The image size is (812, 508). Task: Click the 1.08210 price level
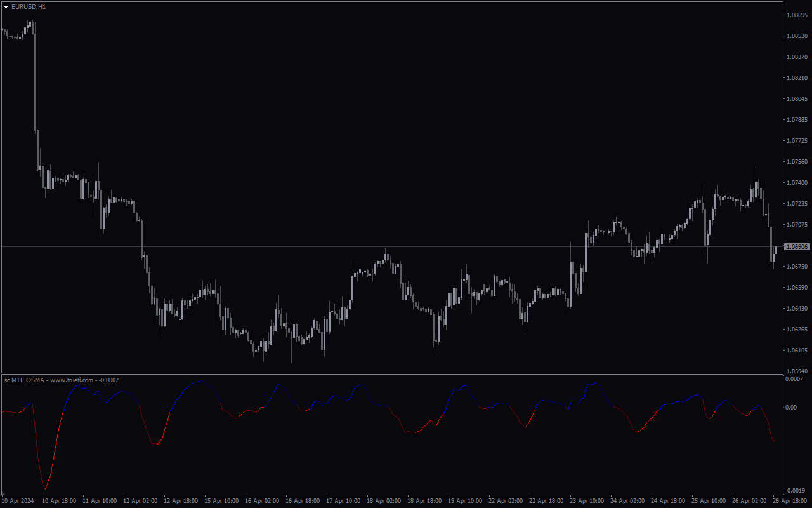(797, 77)
